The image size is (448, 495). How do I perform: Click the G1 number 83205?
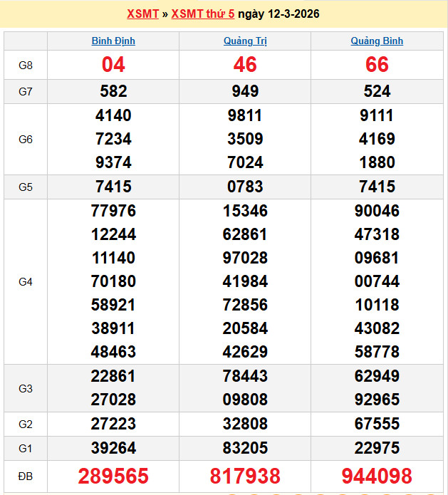[x=244, y=448]
